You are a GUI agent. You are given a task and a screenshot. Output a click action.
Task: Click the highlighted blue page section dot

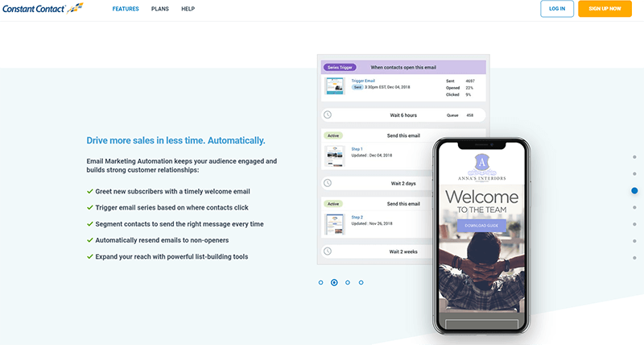tap(634, 191)
